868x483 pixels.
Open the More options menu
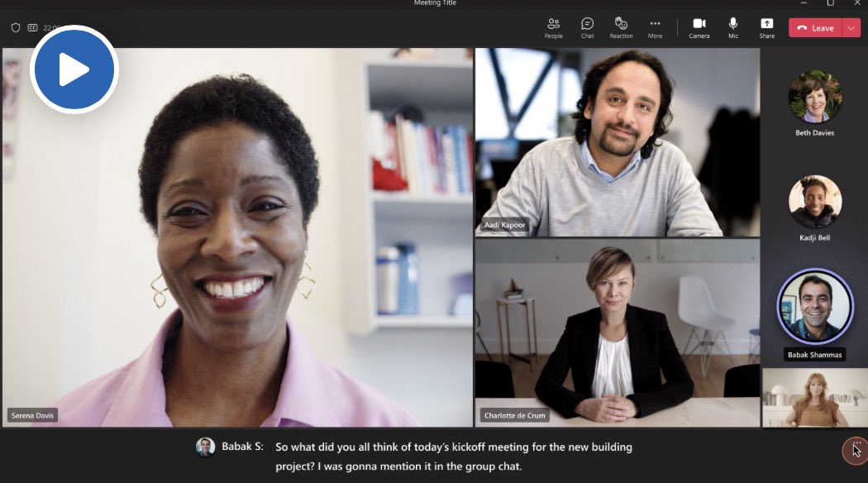(x=655, y=28)
